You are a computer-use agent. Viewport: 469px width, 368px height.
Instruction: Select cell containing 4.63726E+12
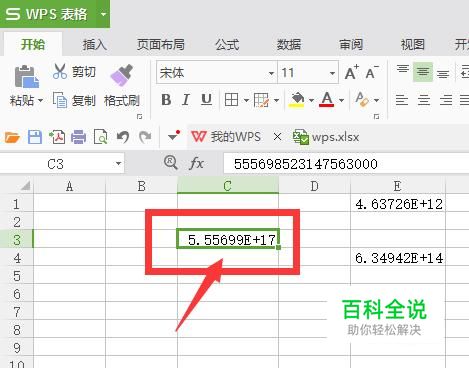(x=398, y=204)
